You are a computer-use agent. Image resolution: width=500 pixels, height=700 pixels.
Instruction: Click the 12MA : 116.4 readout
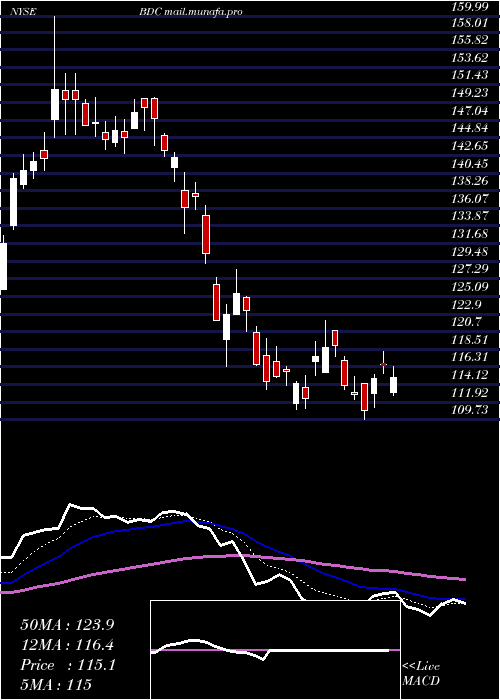tap(67, 645)
